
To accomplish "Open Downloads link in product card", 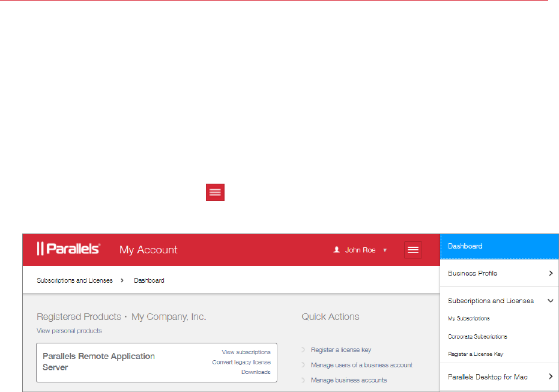I will [x=256, y=372].
